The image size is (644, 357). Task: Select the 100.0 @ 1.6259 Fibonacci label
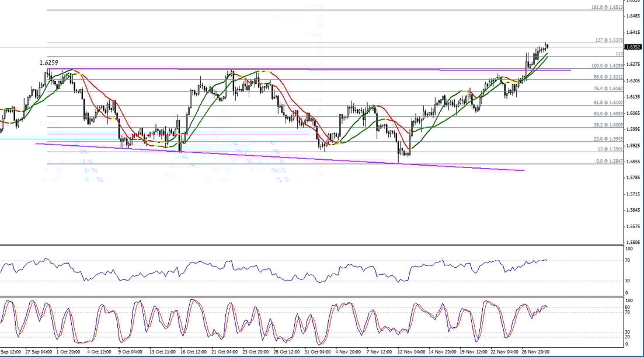point(607,66)
